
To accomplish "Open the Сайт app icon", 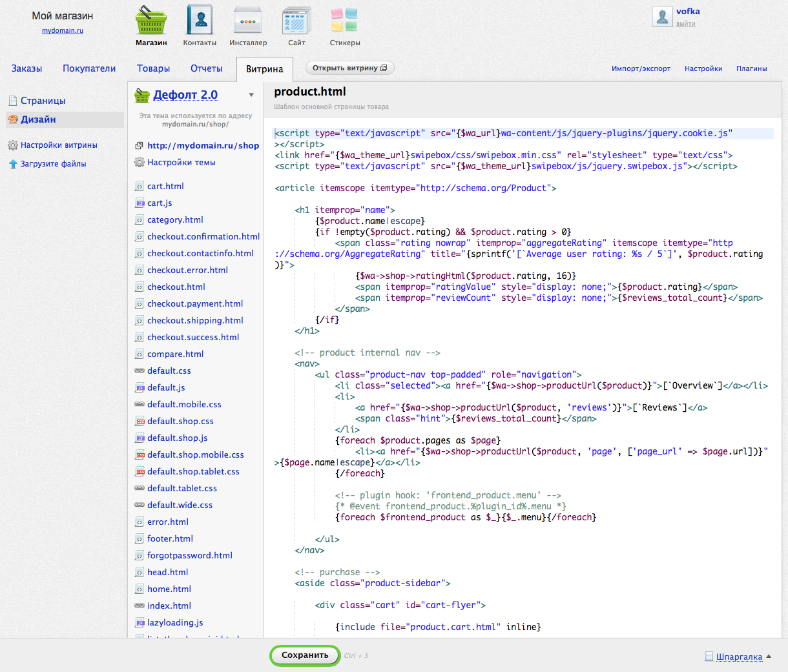I will (296, 21).
